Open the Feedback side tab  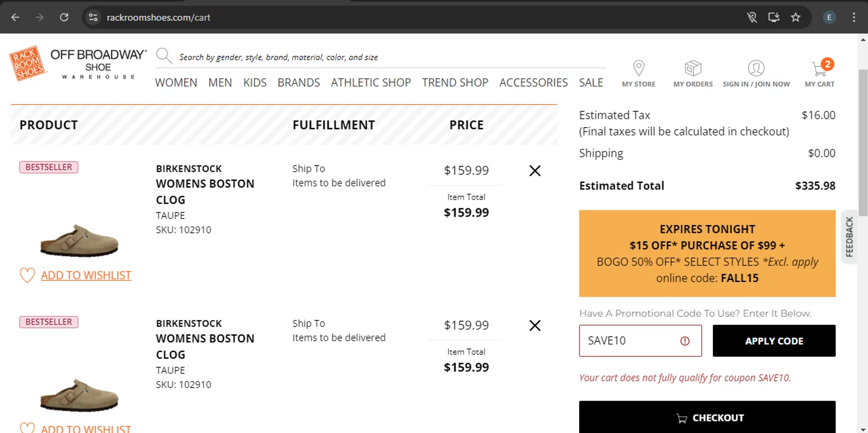point(849,237)
